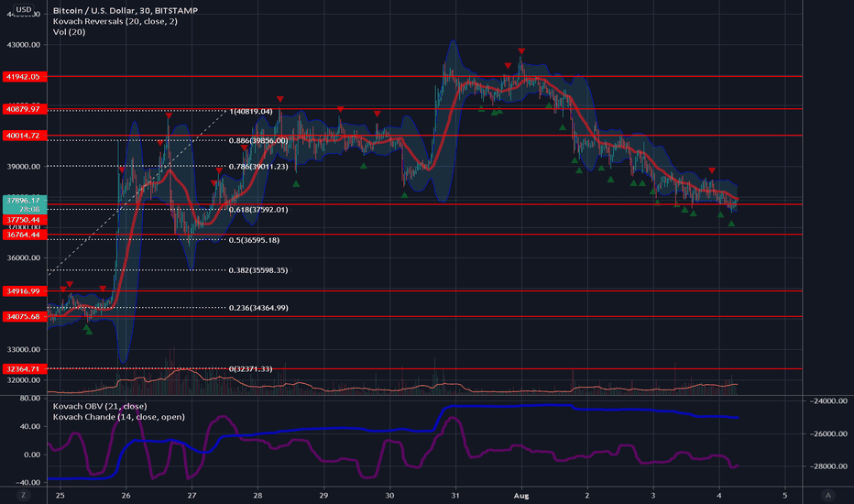Click the 36000.00 price axis value
The width and height of the screenshot is (854, 504).
(x=24, y=257)
